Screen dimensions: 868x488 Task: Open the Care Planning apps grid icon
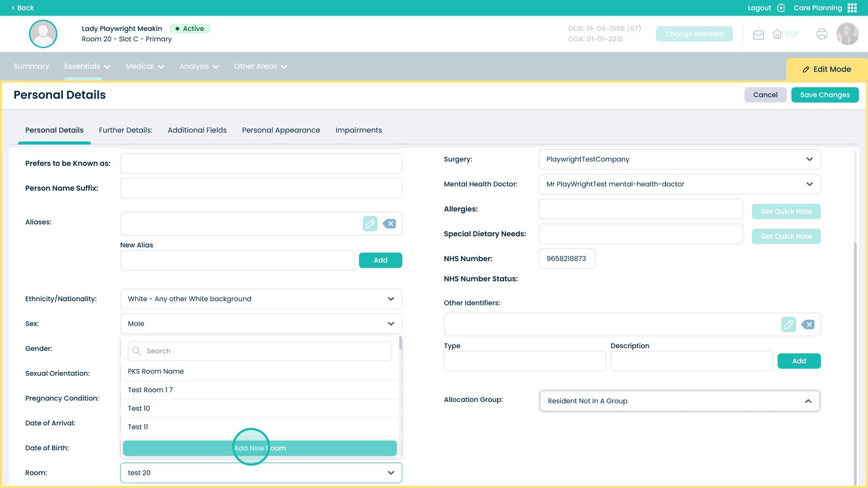[852, 8]
